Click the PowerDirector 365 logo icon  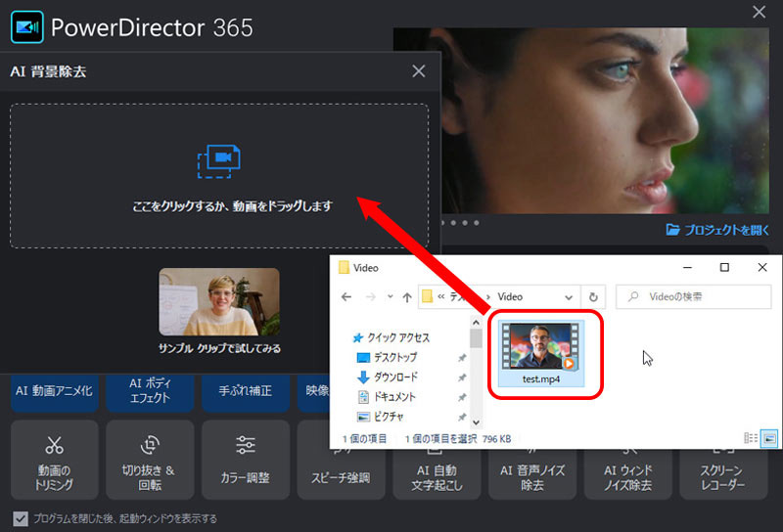tap(27, 27)
